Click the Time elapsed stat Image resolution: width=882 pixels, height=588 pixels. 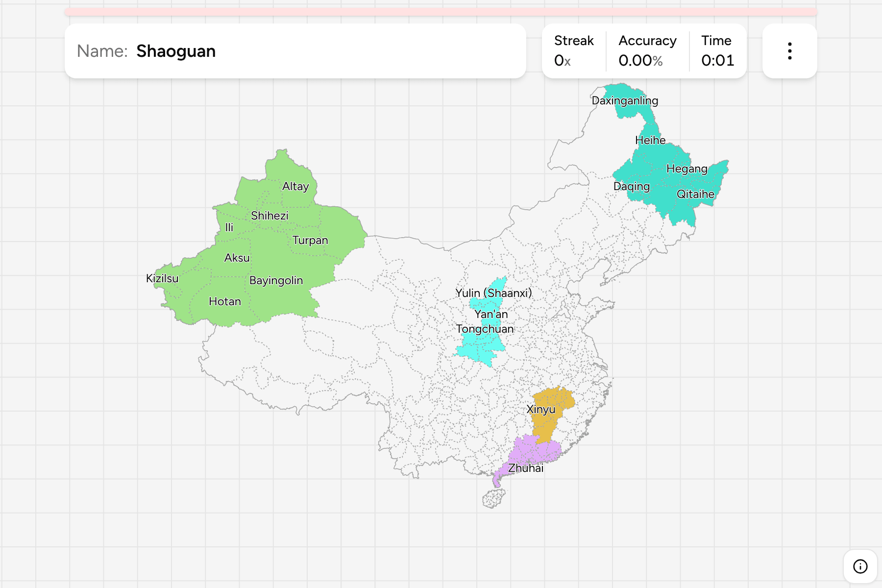[717, 51]
